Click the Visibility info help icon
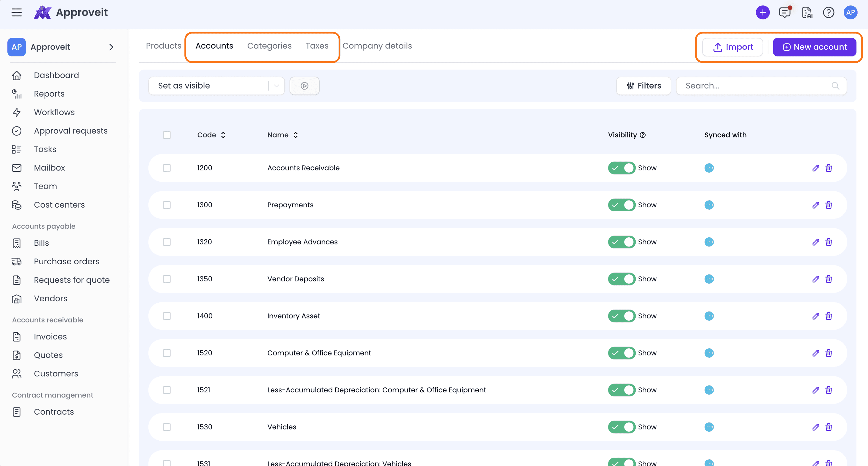Screen dimensions: 868x466 643,135
